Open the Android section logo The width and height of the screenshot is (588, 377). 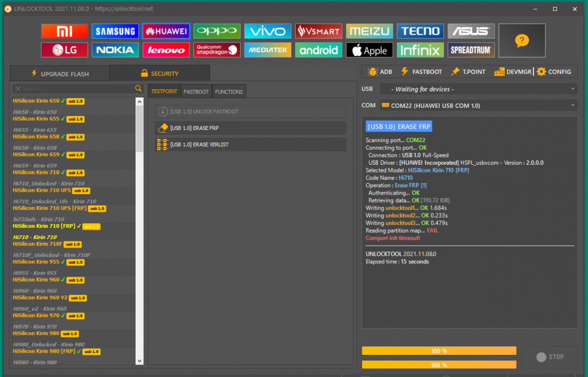click(x=318, y=50)
